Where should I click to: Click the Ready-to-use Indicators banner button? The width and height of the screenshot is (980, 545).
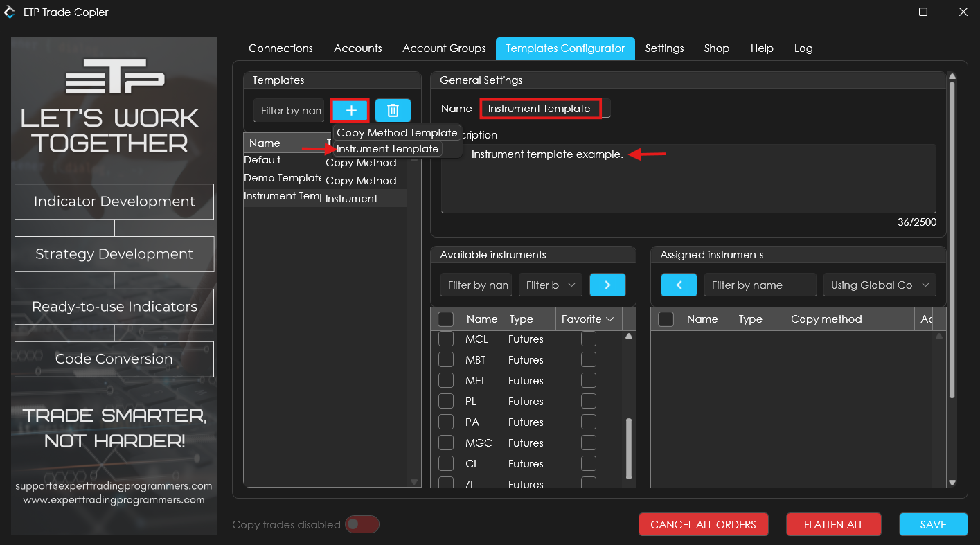114,307
